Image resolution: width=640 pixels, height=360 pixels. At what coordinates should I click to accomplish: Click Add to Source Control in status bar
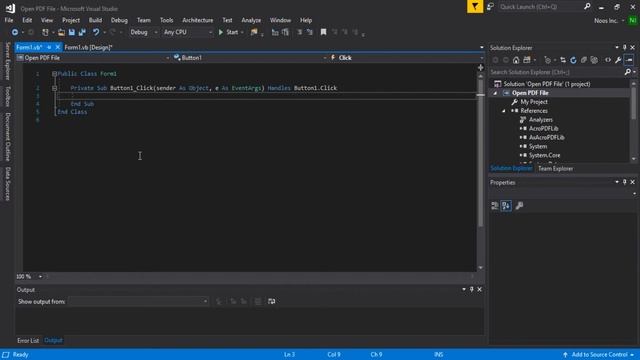(598, 355)
